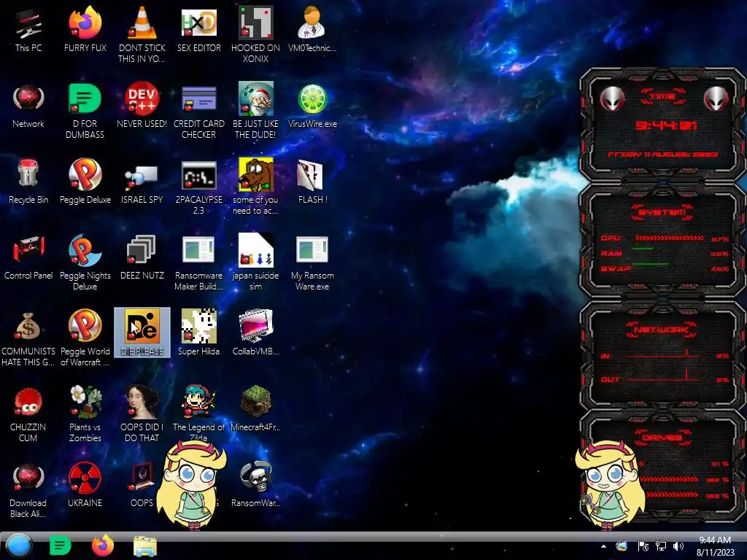The width and height of the screenshot is (747, 560).
Task: Click the green notes taskbar icon
Action: 60,545
